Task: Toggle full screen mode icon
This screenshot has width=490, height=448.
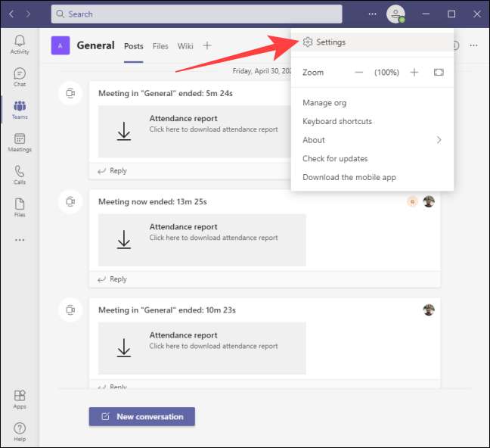Action: click(x=439, y=73)
